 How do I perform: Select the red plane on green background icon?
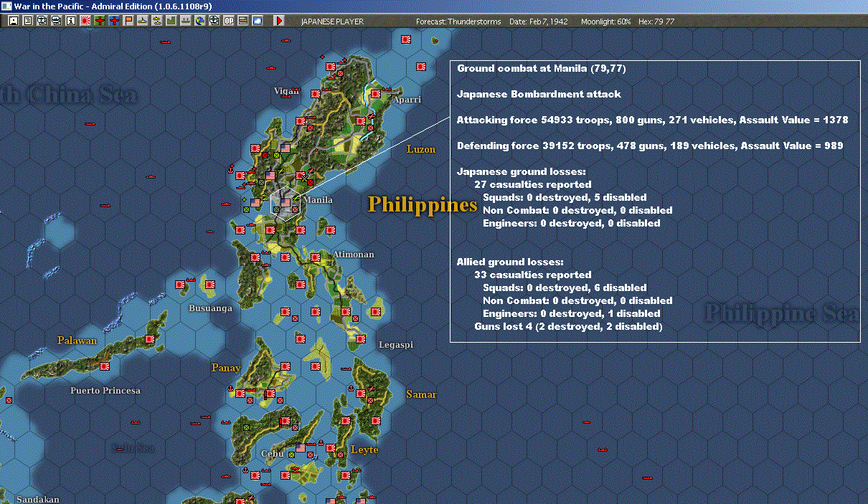point(100,21)
